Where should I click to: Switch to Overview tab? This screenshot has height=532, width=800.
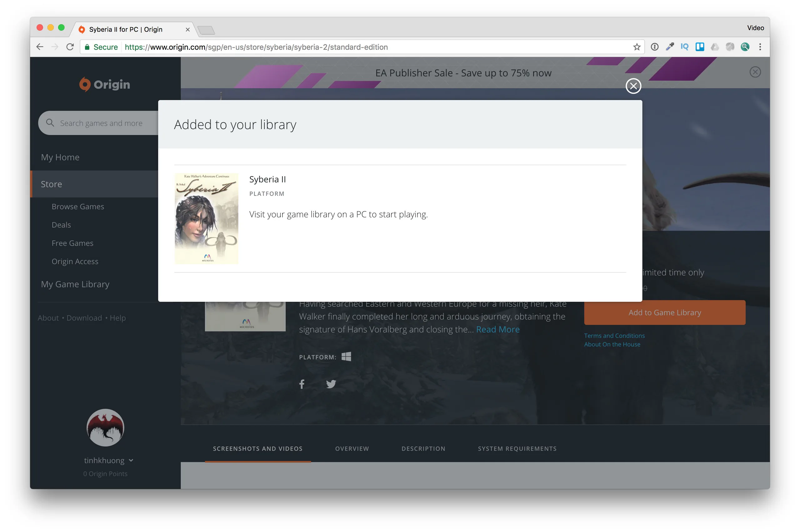[352, 449]
